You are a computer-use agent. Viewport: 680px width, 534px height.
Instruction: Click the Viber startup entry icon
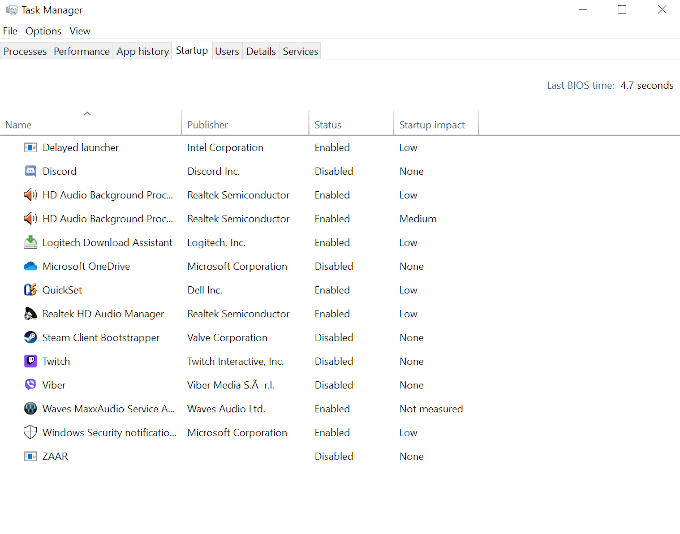tap(30, 385)
